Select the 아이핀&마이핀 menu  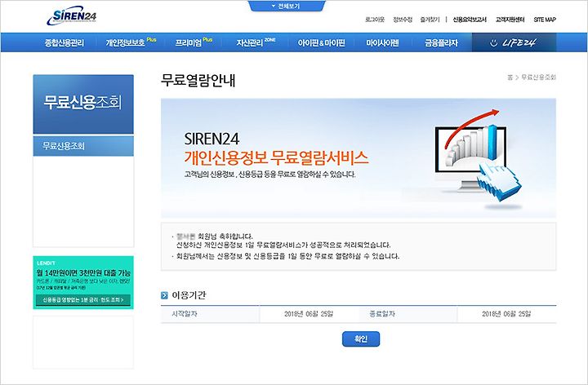point(322,42)
